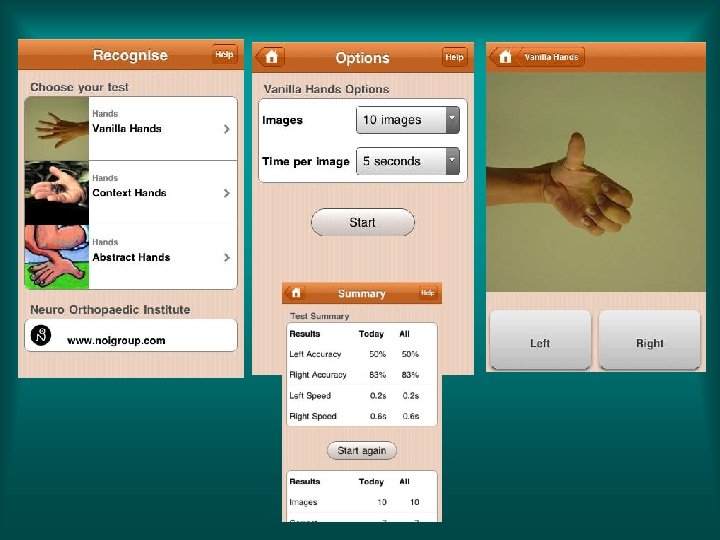Open Help on the Options screen
Image resolution: width=720 pixels, height=540 pixels.
(x=454, y=57)
